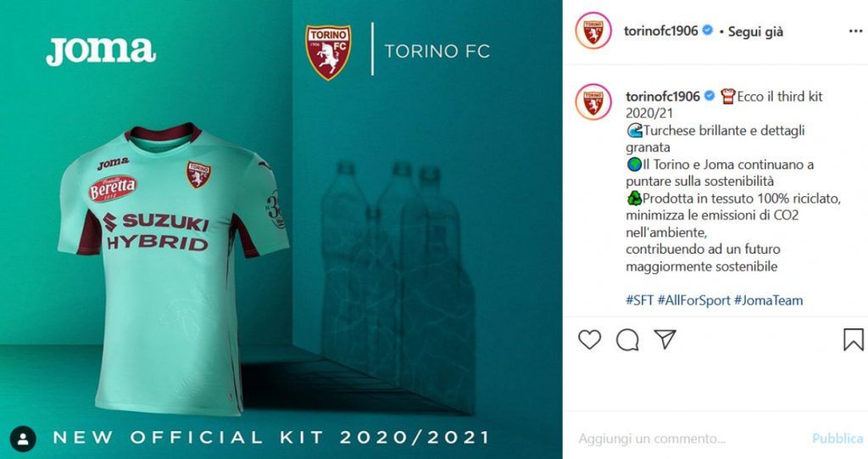Open torinofc1906 profile picture in header

[593, 31]
